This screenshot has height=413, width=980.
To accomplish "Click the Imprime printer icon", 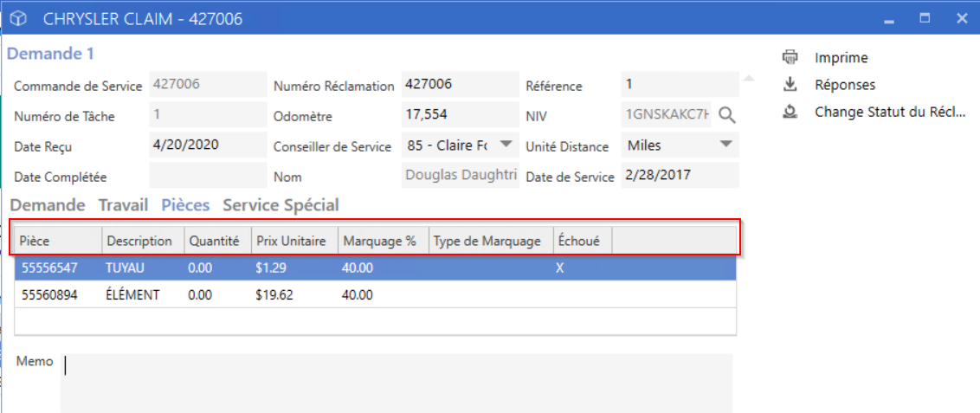I will click(x=790, y=57).
